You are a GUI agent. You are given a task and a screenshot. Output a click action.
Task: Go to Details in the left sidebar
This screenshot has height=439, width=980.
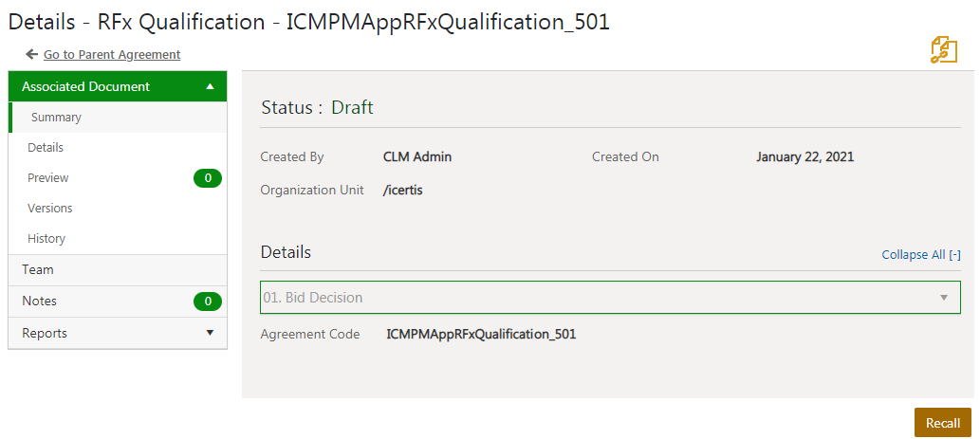coord(46,148)
